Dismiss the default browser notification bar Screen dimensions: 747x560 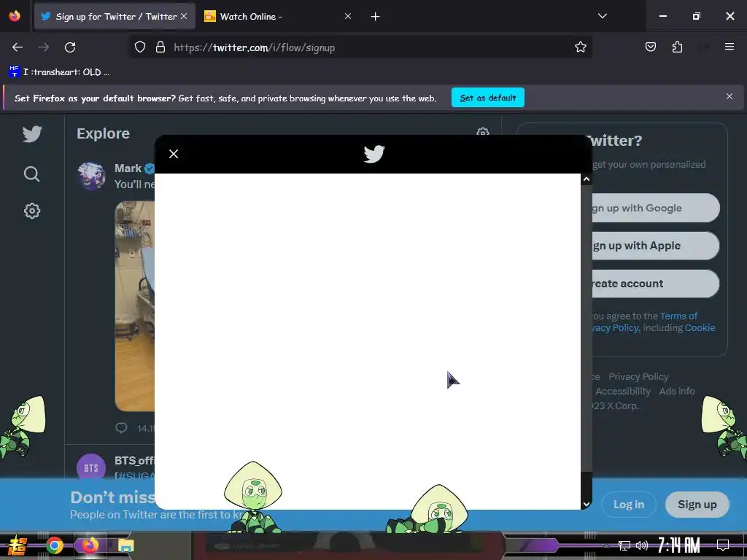[x=729, y=97]
